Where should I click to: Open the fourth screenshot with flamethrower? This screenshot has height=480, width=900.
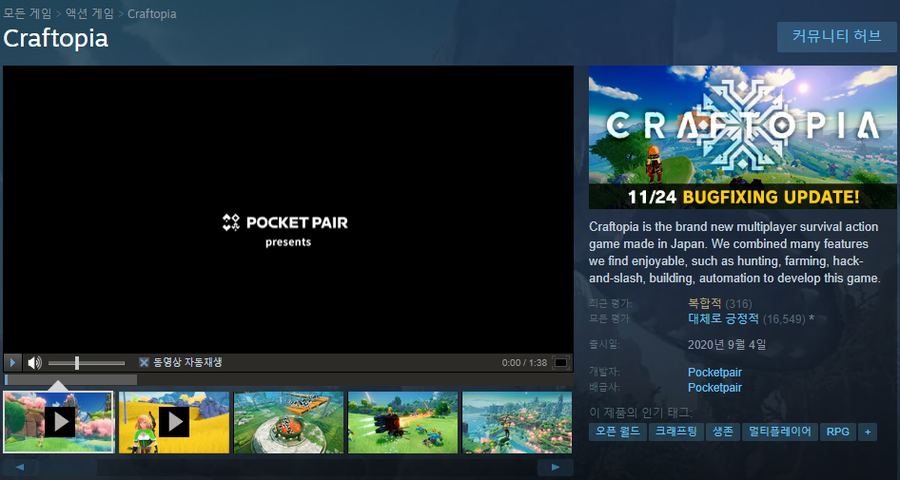pyautogui.click(x=403, y=423)
